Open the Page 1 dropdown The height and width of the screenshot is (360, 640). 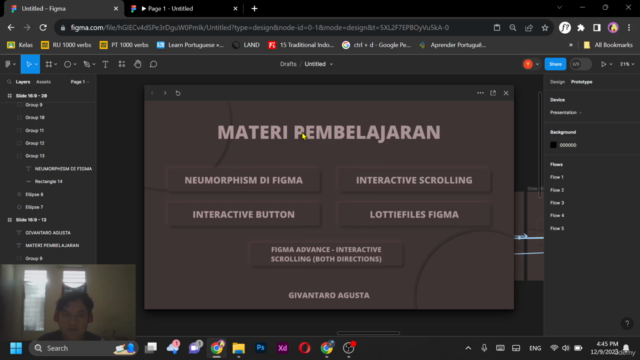coord(80,82)
